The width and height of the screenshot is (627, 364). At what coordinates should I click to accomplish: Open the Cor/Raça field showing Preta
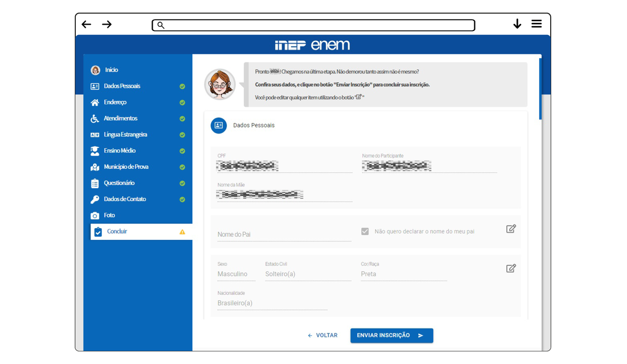[x=403, y=274]
